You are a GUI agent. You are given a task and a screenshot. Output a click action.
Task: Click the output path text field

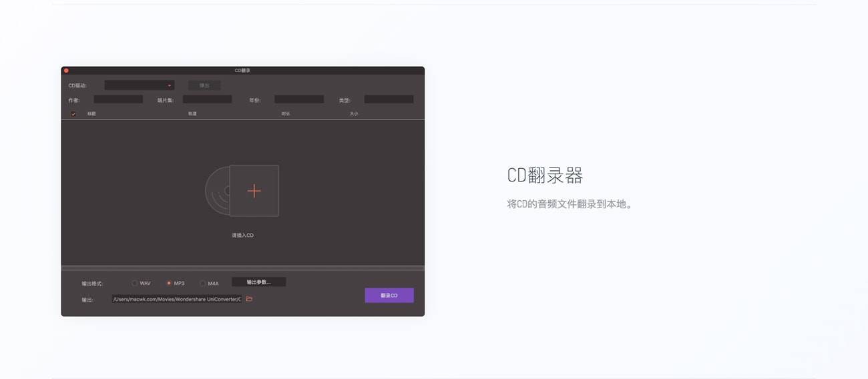coord(177,299)
